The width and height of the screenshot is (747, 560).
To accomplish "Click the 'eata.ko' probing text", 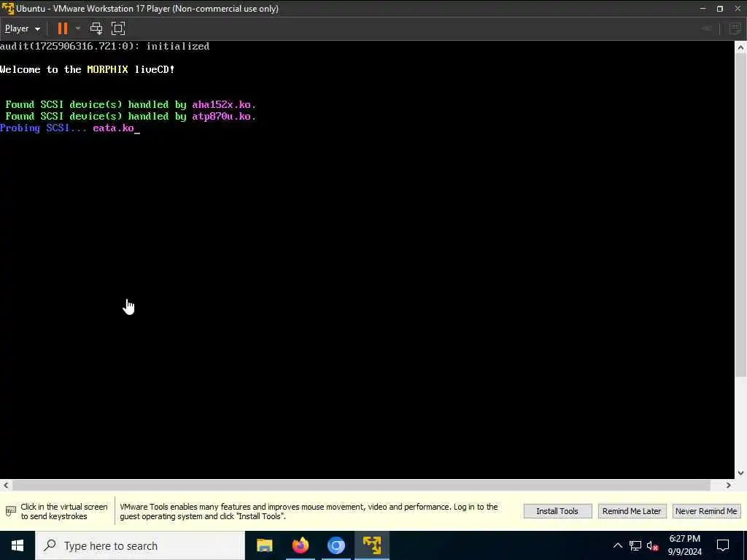I will [x=113, y=128].
